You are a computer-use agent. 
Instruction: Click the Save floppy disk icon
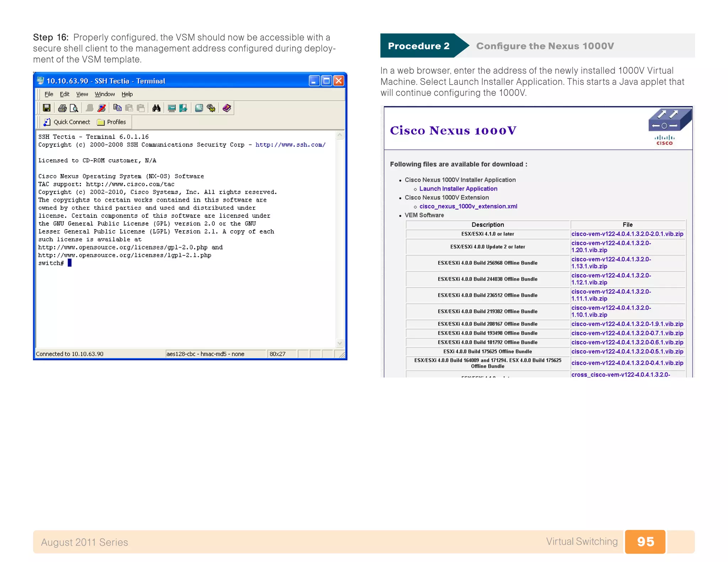click(x=47, y=108)
